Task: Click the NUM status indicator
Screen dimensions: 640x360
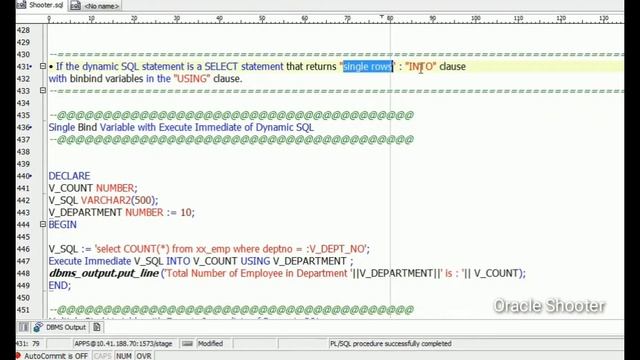Action: click(124, 356)
